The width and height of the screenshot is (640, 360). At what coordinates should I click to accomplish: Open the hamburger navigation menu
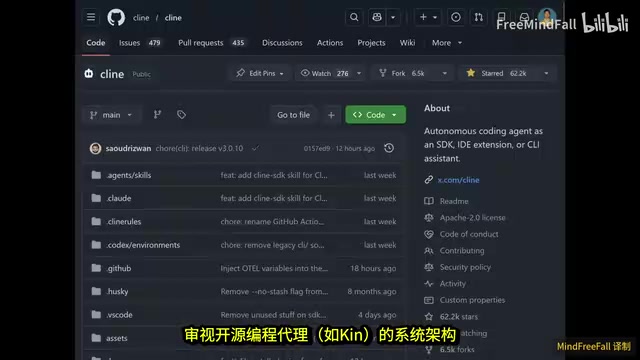pos(91,17)
